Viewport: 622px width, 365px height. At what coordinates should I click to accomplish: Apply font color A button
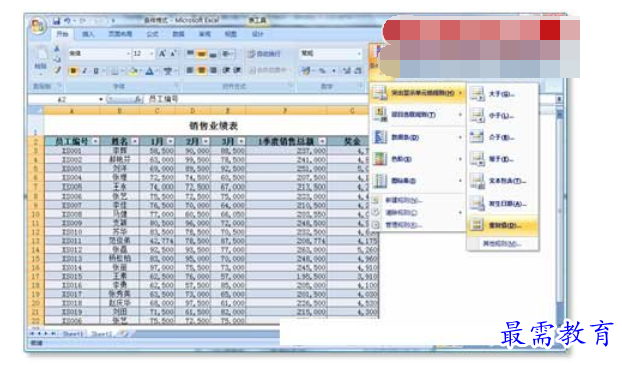coord(150,71)
